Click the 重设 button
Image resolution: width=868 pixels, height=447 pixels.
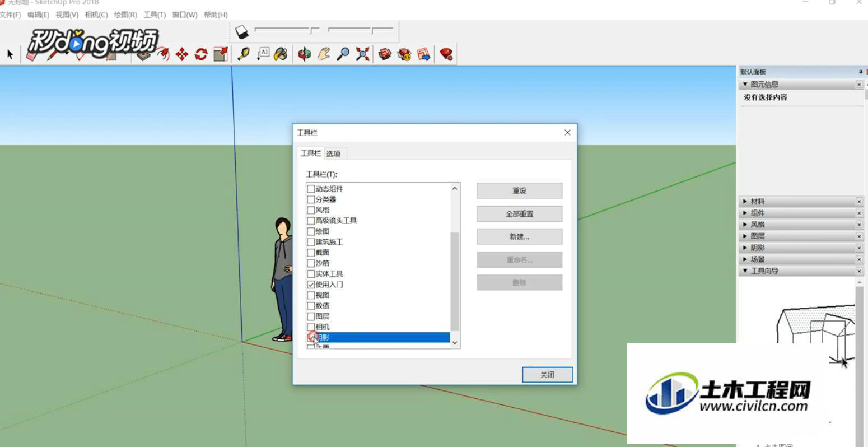click(520, 190)
